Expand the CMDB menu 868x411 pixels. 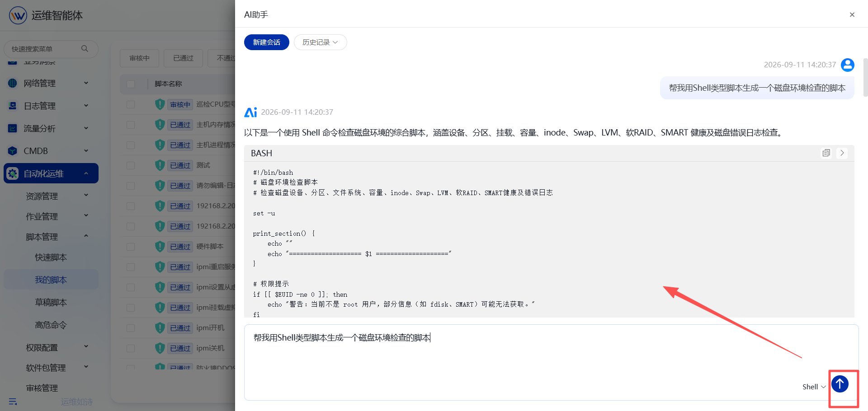pyautogui.click(x=86, y=151)
